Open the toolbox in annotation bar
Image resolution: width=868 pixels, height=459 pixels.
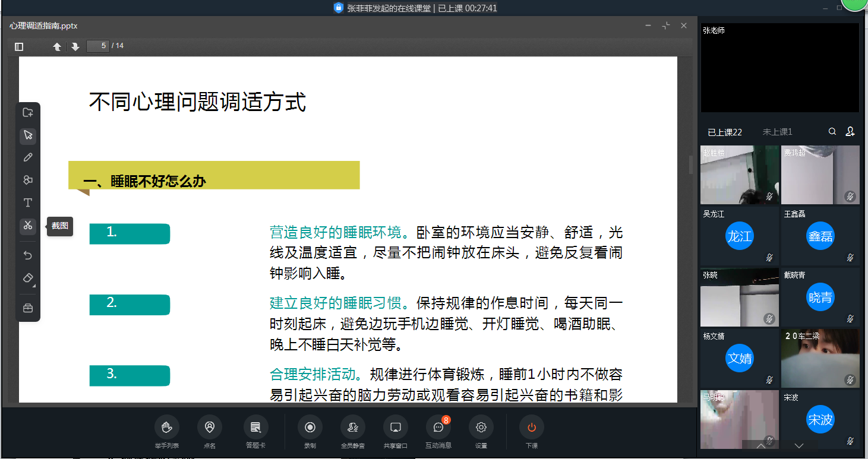28,308
